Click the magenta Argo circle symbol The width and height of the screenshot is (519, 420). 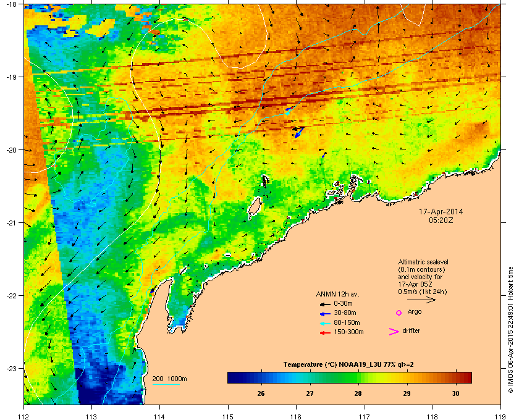[399, 313]
